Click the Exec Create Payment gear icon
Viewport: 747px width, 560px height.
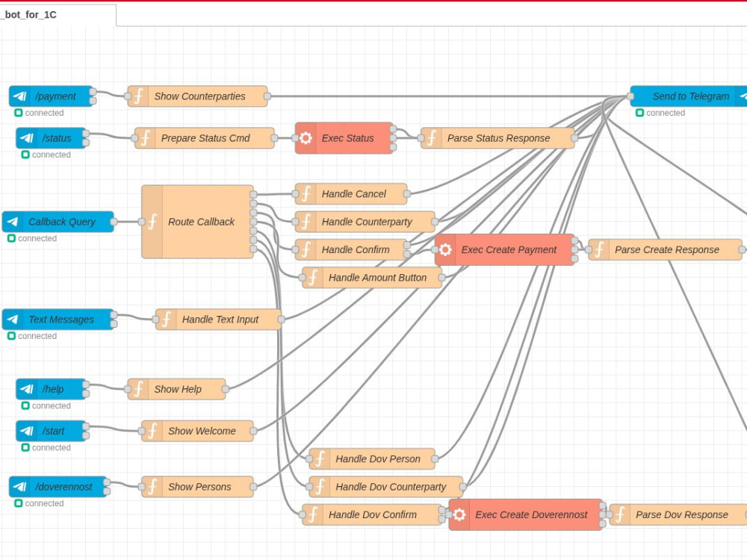tap(445, 249)
